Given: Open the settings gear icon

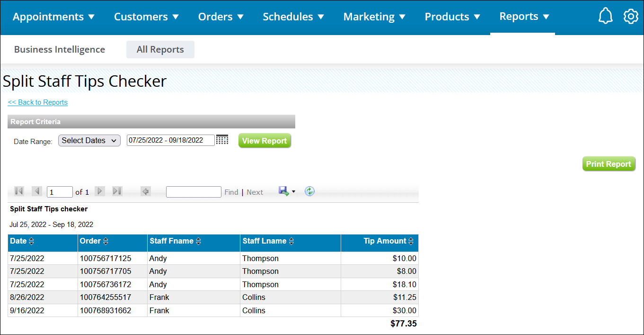Looking at the screenshot, I should [631, 17].
